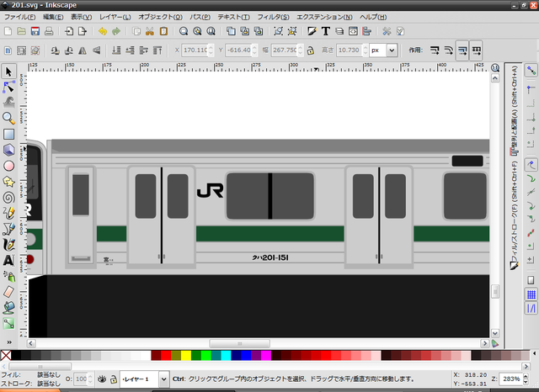
Task: Select the Spiral tool
Action: [x=8, y=198]
